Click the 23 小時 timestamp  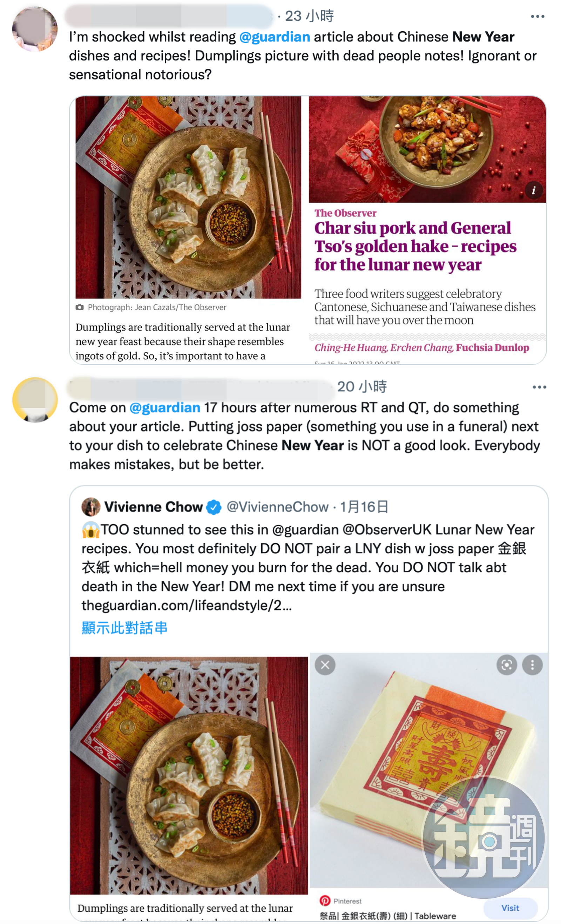[x=309, y=16]
